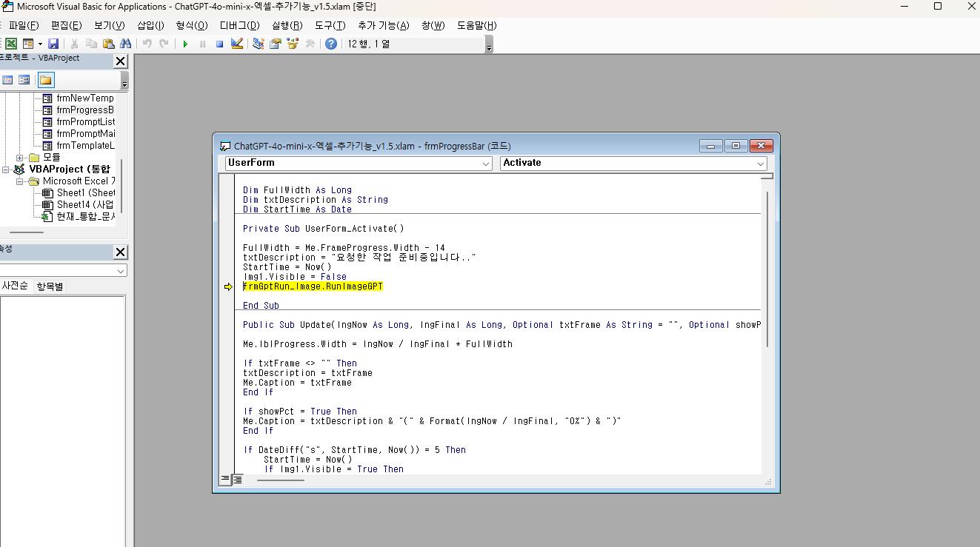Screen dimensions: 980x547
Task: Open the Object Browser toolbar icon
Action: coord(293,44)
